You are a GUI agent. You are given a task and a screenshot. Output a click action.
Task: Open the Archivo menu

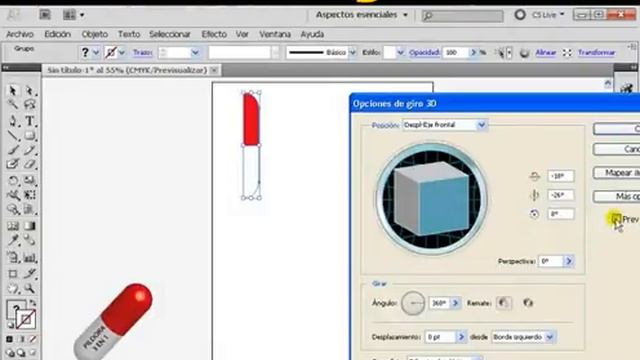click(20, 34)
